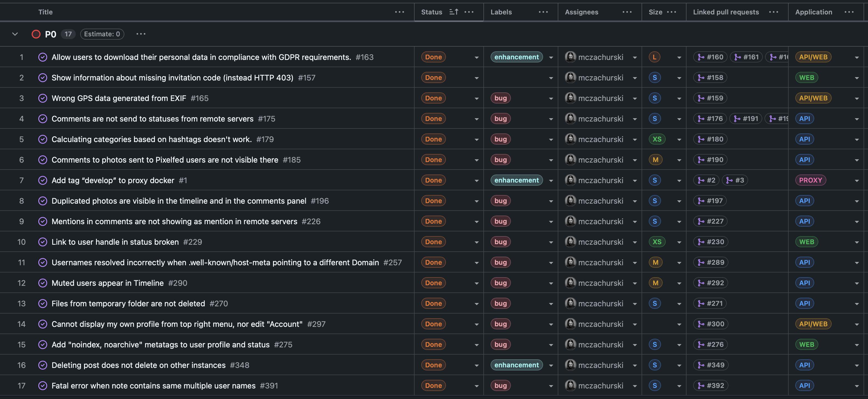The width and height of the screenshot is (868, 399).
Task: Click the mczachurski avatar in row 3
Action: pos(570,98)
